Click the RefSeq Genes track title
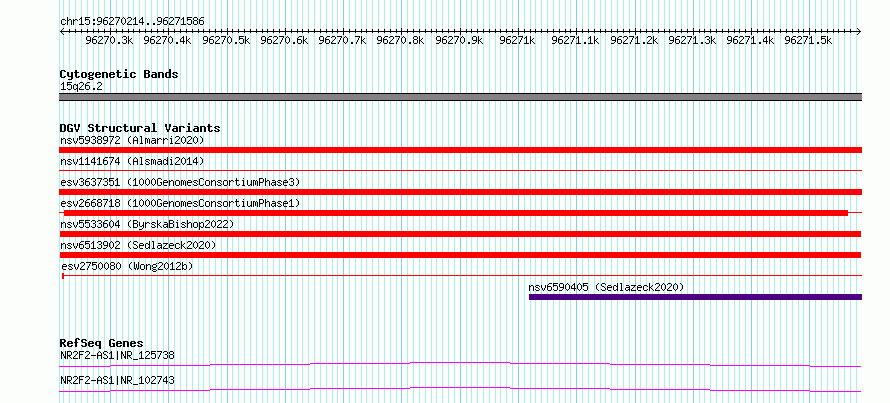Image resolution: width=890 pixels, height=403 pixels. [x=102, y=343]
